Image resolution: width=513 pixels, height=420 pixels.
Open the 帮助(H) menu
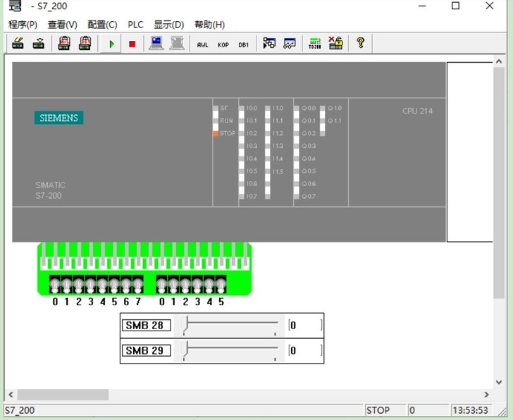point(210,25)
